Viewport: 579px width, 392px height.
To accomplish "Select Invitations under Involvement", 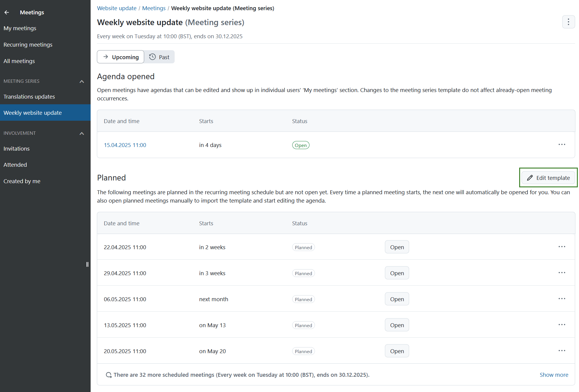I will point(16,148).
